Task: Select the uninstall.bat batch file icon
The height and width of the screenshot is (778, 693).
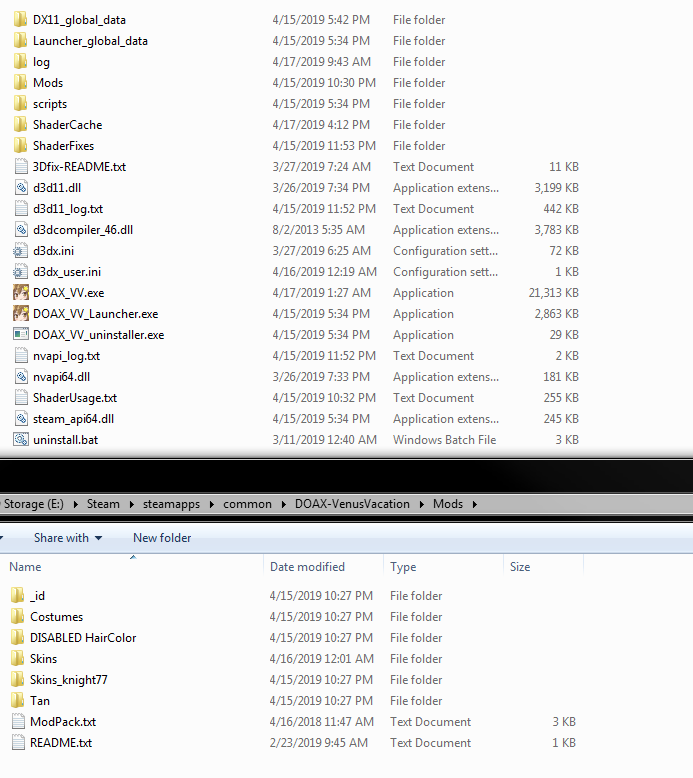Action: coord(20,440)
